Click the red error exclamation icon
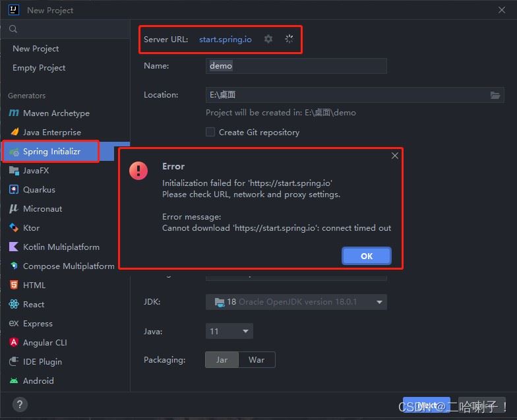This screenshot has width=517, height=420. (138, 170)
